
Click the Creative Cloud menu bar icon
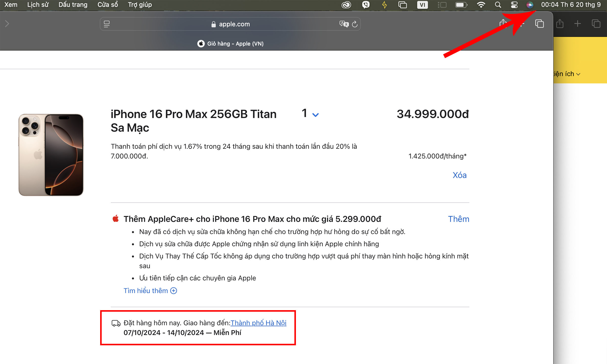[346, 5]
